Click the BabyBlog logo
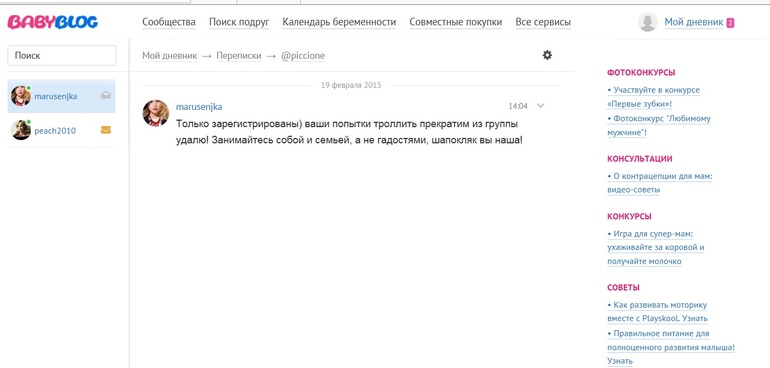The width and height of the screenshot is (770, 368). (53, 22)
